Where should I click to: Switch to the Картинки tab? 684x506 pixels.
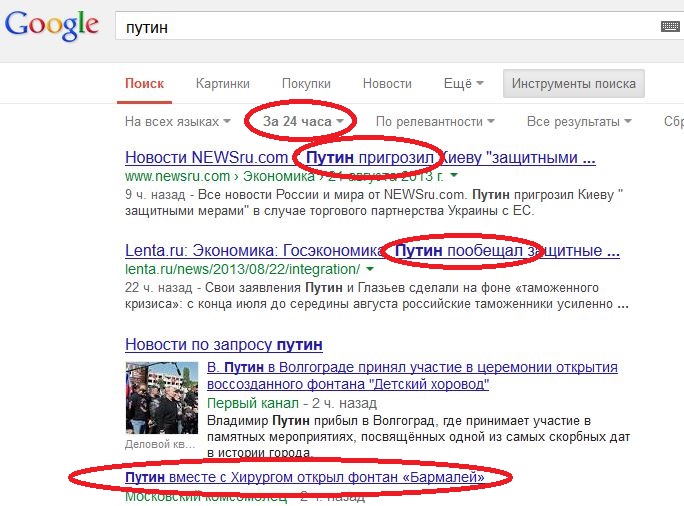(222, 84)
